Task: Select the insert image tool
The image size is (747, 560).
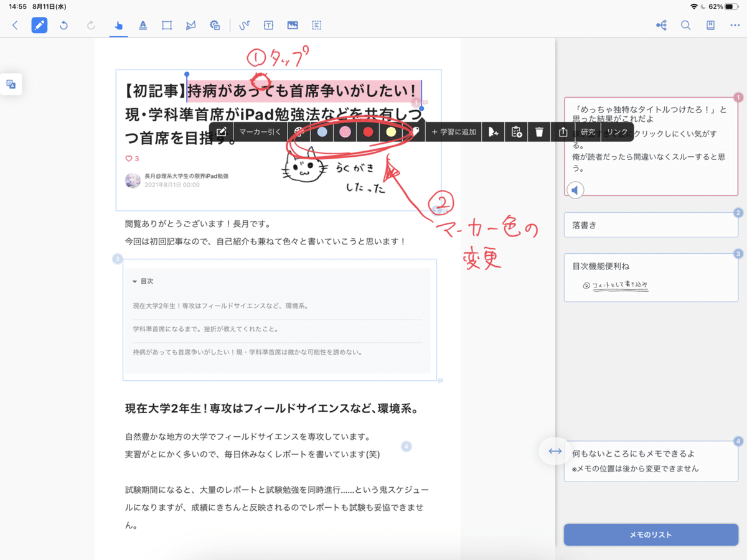Action: tap(293, 26)
